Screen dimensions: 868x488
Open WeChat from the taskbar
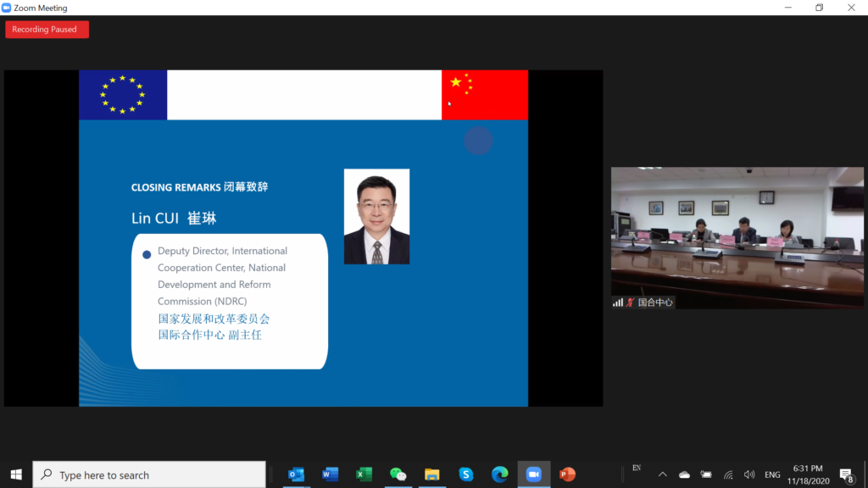(x=398, y=474)
